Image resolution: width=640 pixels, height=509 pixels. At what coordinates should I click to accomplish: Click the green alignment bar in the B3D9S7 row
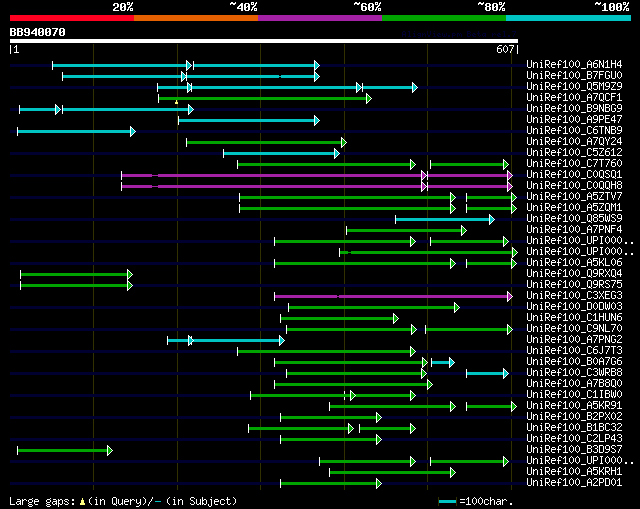65,451
